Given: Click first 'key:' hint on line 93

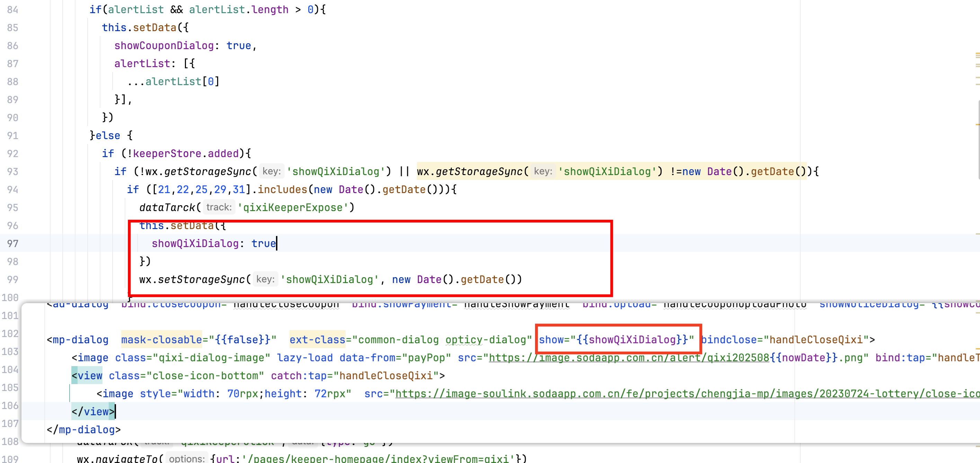Looking at the screenshot, I should [271, 172].
